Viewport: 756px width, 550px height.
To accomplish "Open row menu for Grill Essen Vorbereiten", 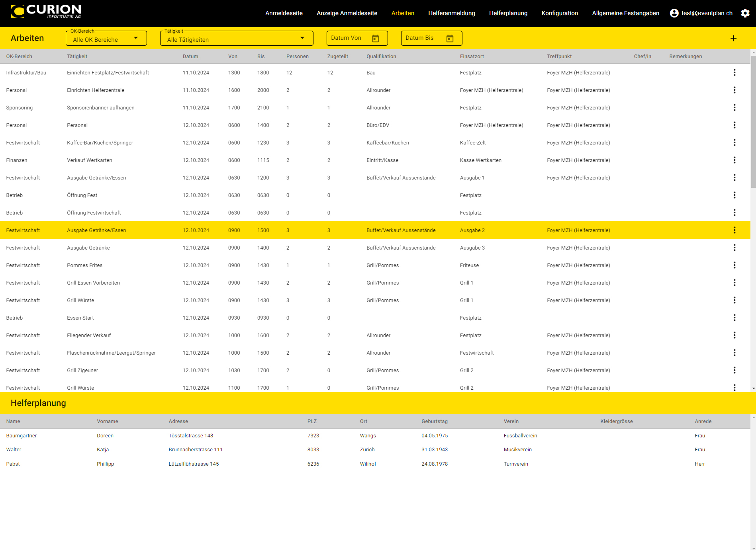I will point(734,283).
